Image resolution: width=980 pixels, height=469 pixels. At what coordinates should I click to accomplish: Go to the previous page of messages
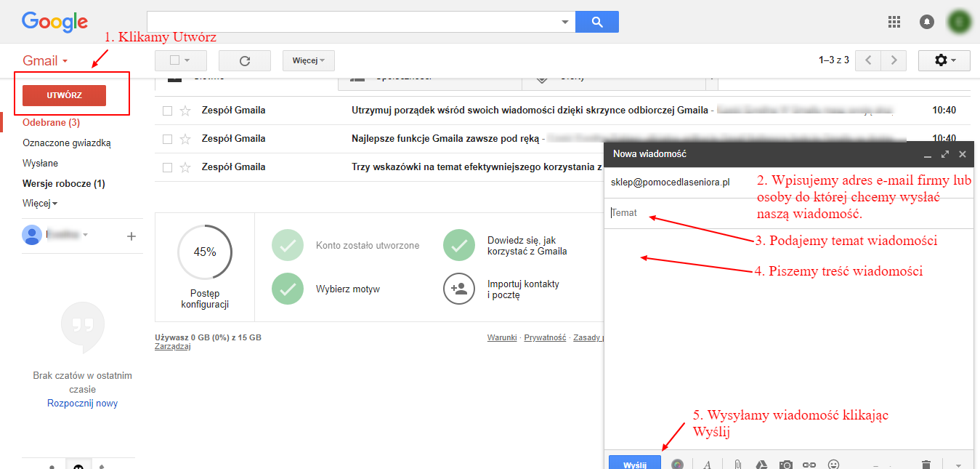(868, 60)
